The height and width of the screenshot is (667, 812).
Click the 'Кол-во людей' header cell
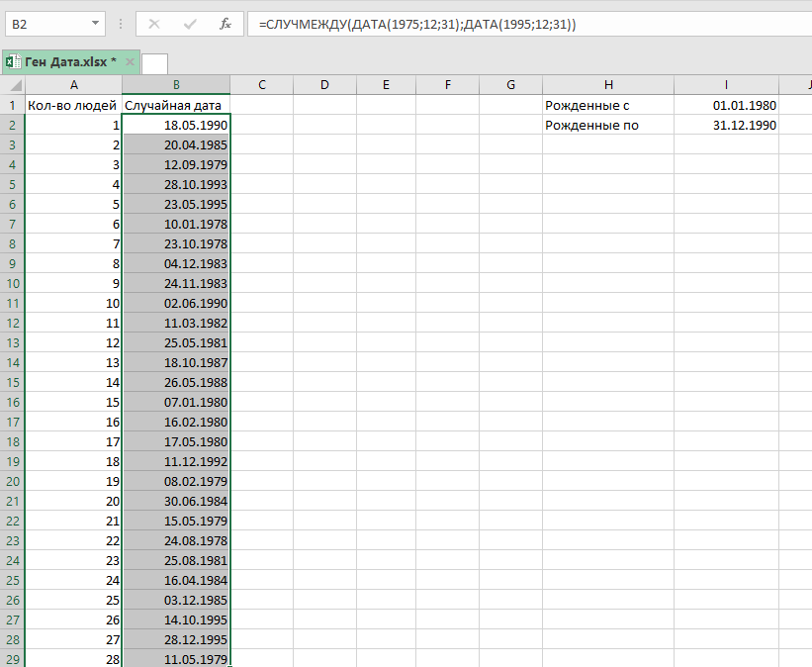coord(73,105)
